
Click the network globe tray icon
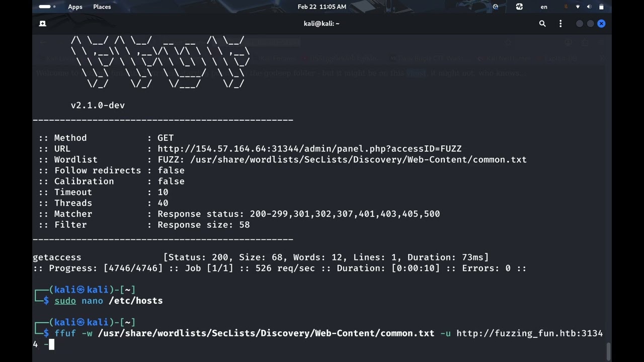click(x=496, y=7)
